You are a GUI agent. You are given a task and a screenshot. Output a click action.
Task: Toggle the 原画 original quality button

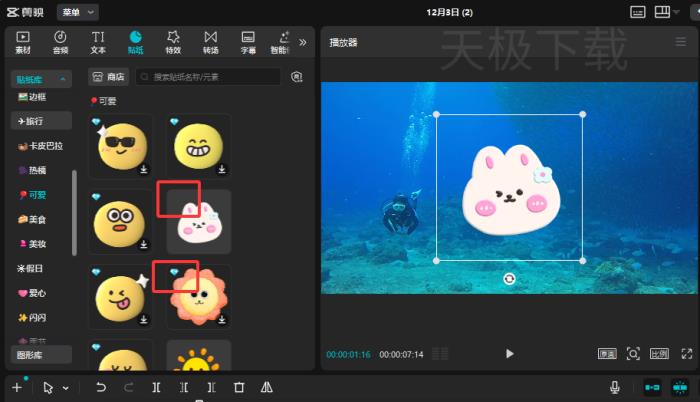607,353
